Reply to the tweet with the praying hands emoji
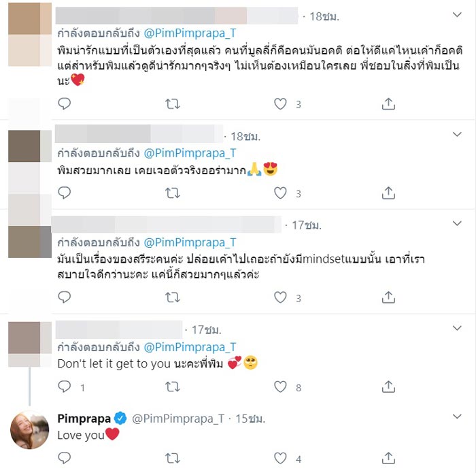This screenshot has height=473, width=476. (x=65, y=193)
